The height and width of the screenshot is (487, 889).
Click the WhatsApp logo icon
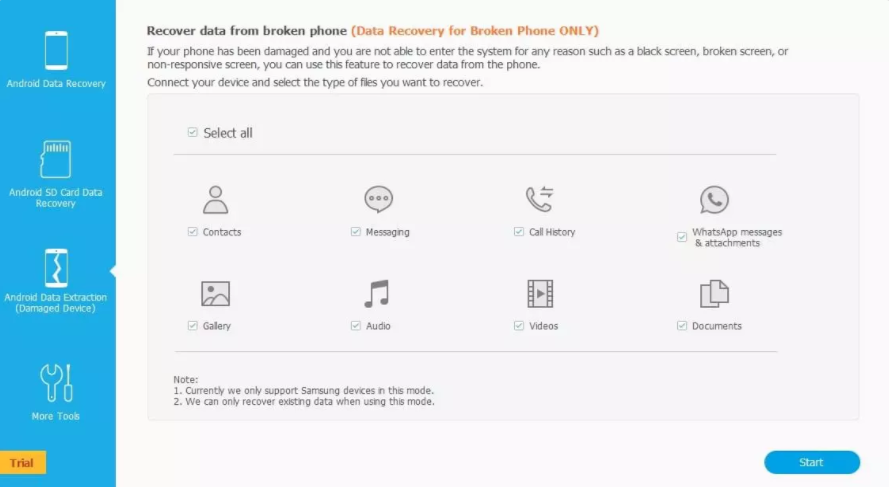(x=714, y=200)
